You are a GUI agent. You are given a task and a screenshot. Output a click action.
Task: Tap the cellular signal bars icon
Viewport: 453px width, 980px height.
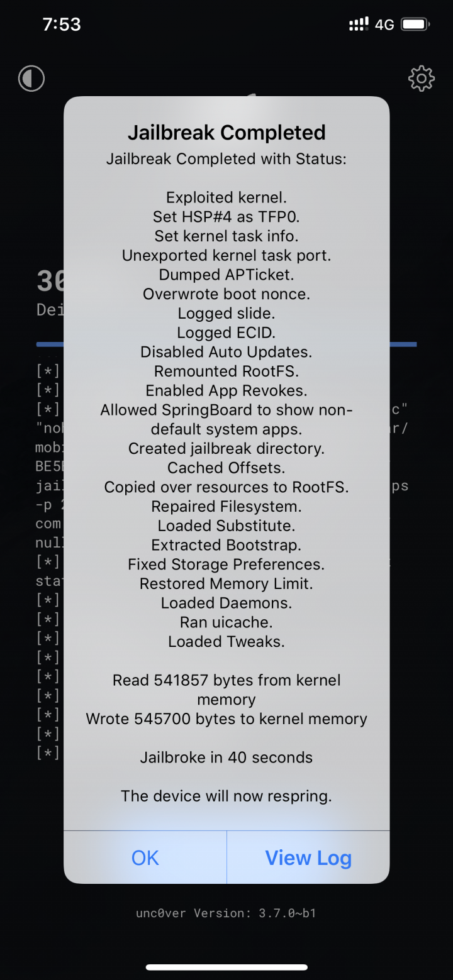[x=359, y=25]
